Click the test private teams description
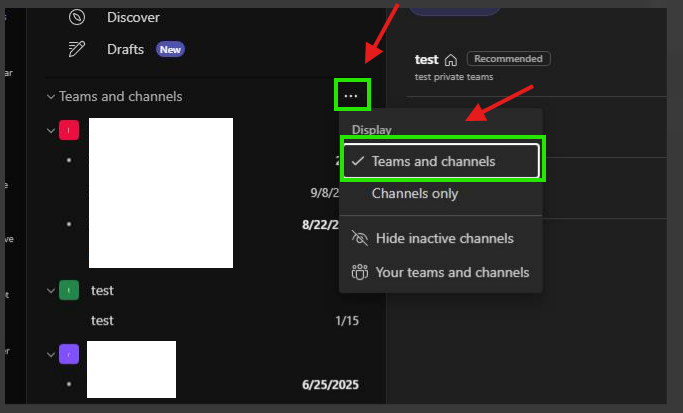Screen dimensions: 683x413 click(x=454, y=77)
